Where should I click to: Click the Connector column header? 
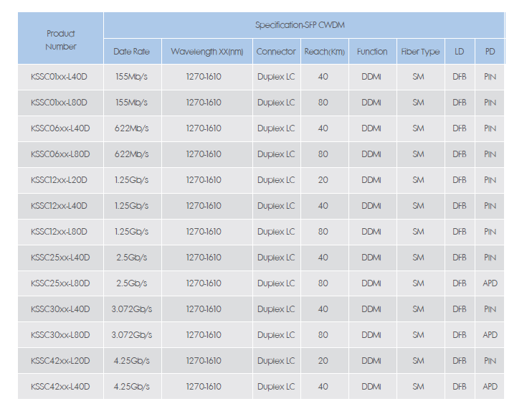coord(276,52)
